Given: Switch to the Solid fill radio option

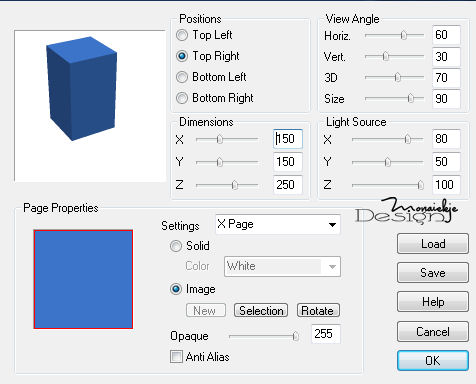Looking at the screenshot, I should 176,246.
